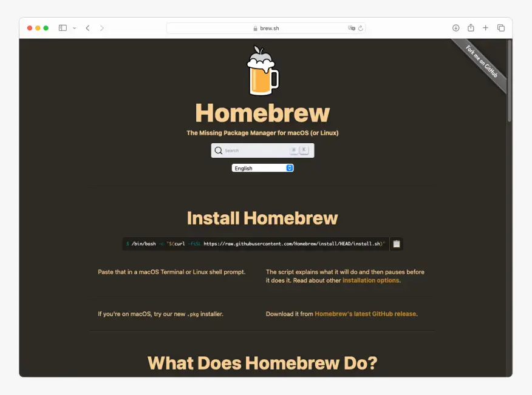Click the install command code block
The height and width of the screenshot is (395, 532).
(x=255, y=244)
